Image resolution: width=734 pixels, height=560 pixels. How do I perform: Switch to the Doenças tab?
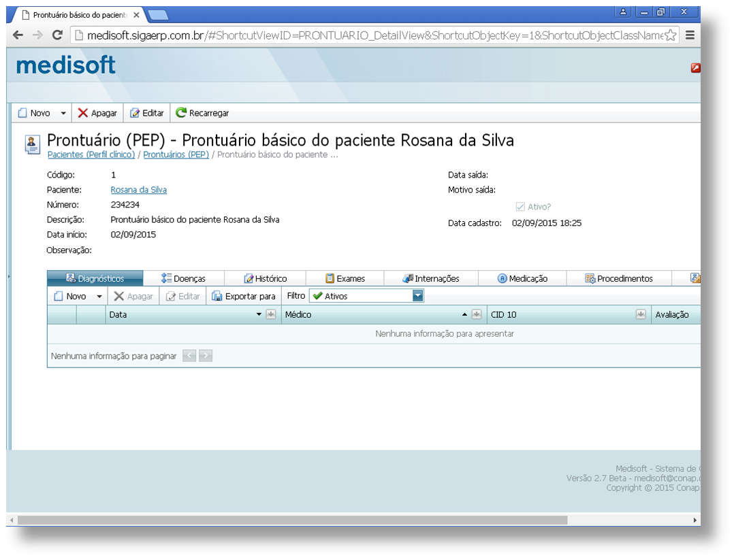[x=184, y=278]
